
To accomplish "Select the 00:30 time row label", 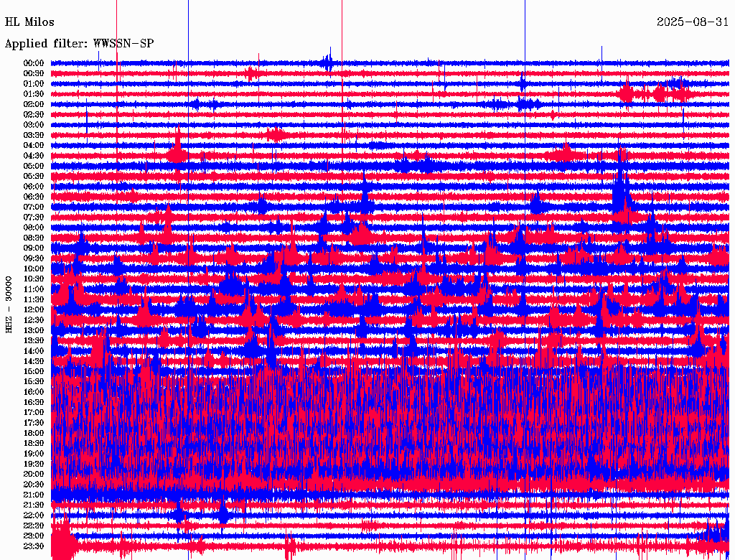I will [x=34, y=73].
